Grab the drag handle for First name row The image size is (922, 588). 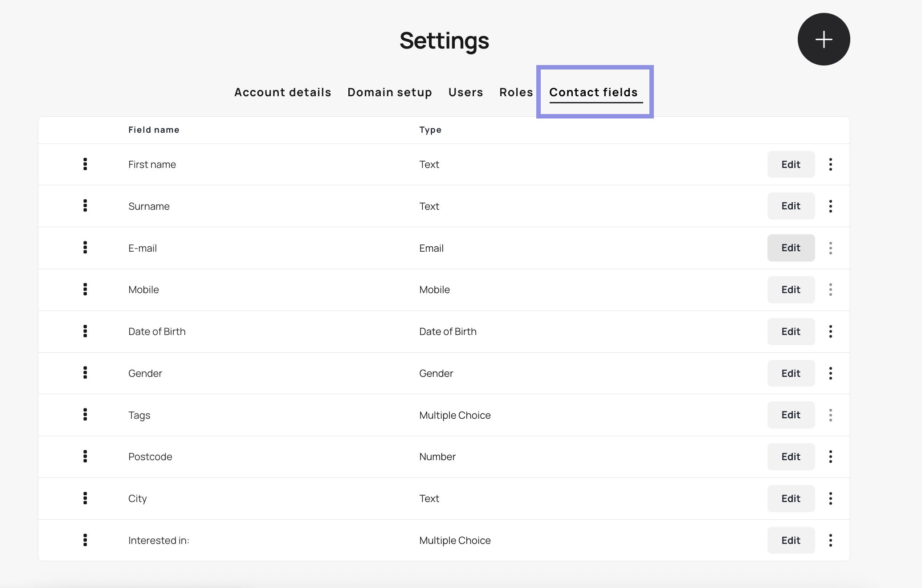point(85,164)
